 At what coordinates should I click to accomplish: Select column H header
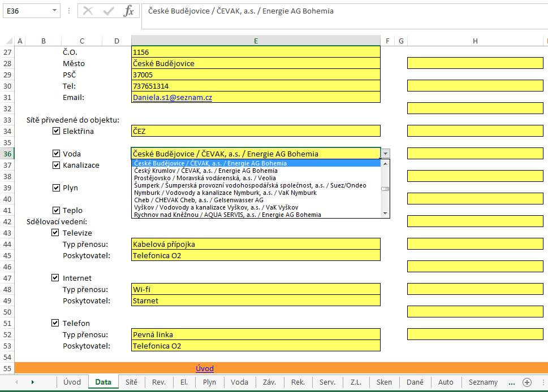(x=475, y=41)
